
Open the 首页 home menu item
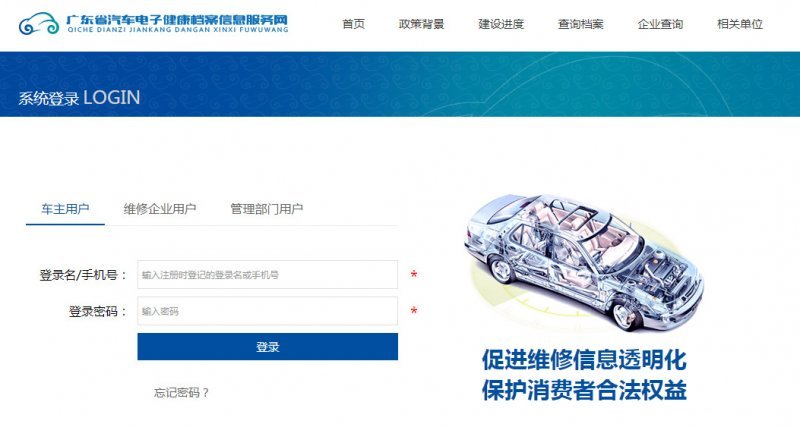click(354, 24)
